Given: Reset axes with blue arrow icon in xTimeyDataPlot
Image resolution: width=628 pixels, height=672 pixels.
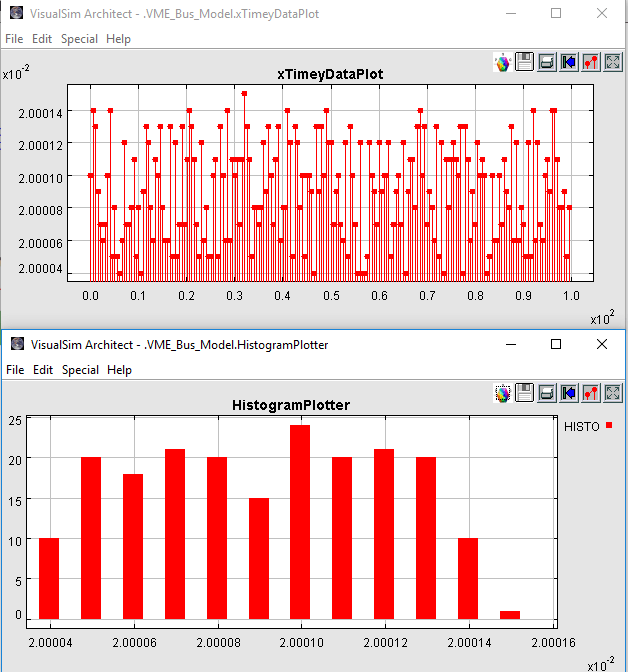Looking at the screenshot, I should click(x=569, y=63).
